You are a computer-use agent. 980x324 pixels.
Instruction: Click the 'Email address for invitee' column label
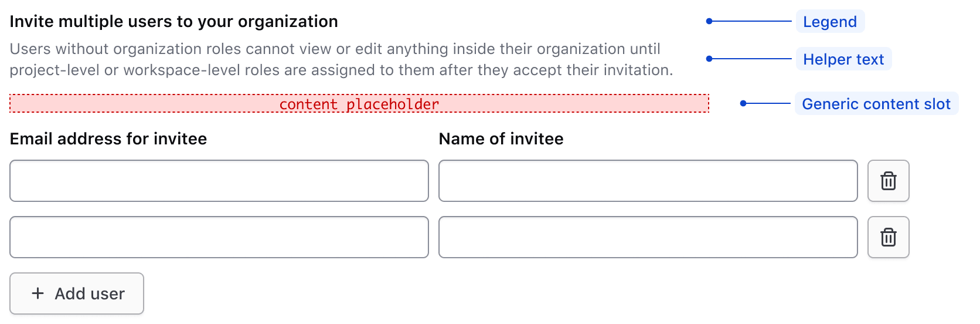pyautogui.click(x=108, y=139)
